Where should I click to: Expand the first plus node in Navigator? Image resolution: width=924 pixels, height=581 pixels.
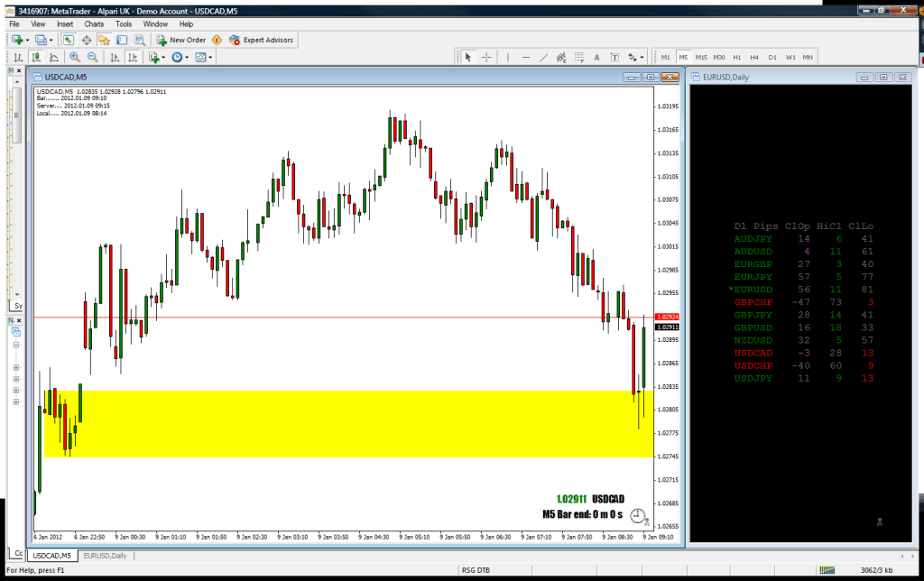tap(16, 367)
